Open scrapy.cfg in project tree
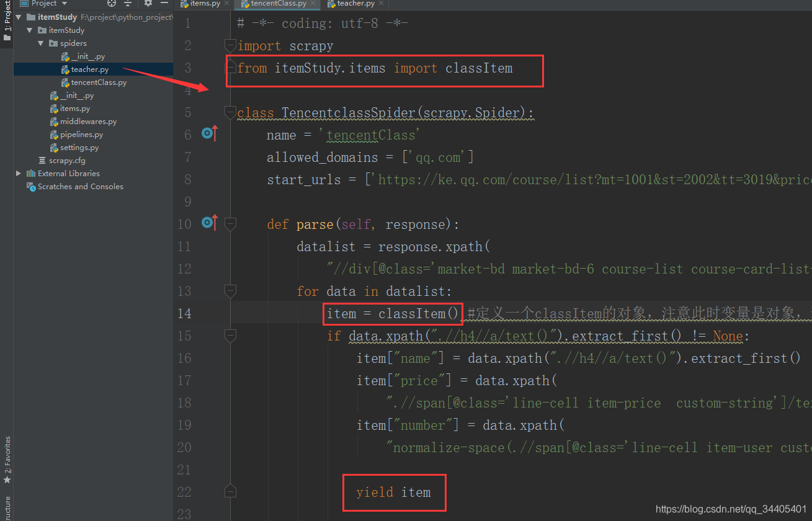Image resolution: width=812 pixels, height=521 pixels. 67,161
